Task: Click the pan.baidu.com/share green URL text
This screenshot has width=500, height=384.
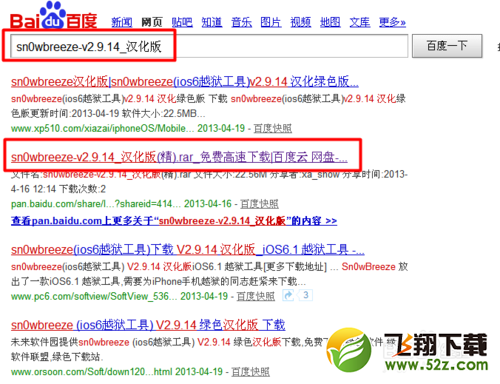Action: coord(96,204)
